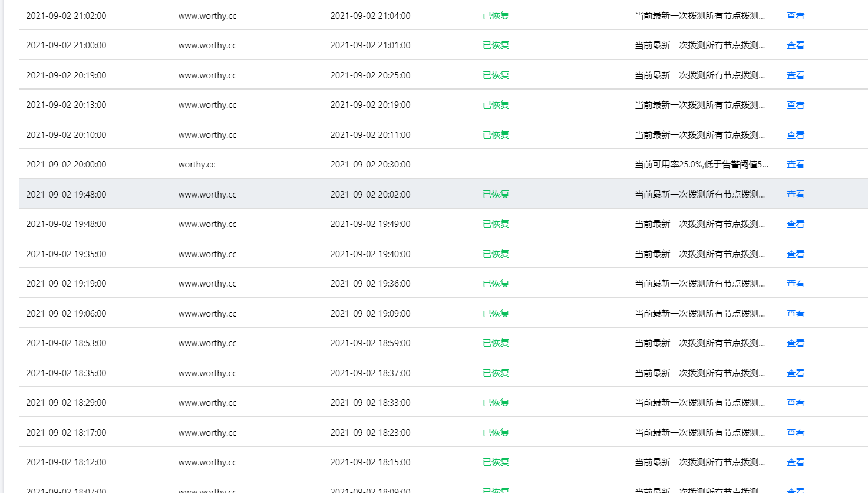Image resolution: width=868 pixels, height=493 pixels.
Task: Click end time 2021-09-02 21:01:00
Action: [x=370, y=45]
